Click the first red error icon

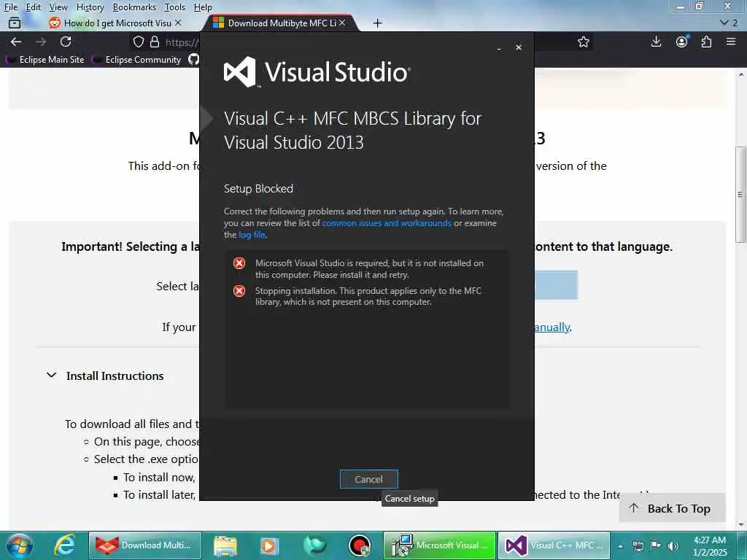pos(239,263)
